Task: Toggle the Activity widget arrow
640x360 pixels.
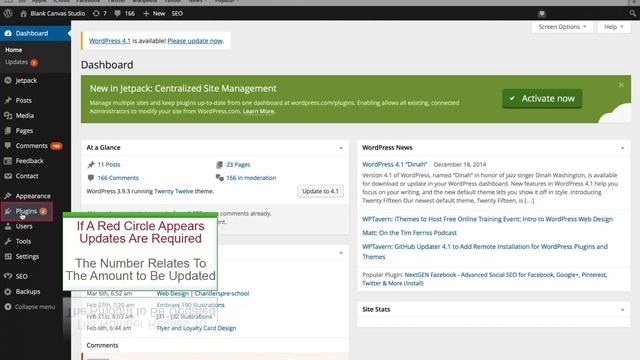Action: pos(341,253)
